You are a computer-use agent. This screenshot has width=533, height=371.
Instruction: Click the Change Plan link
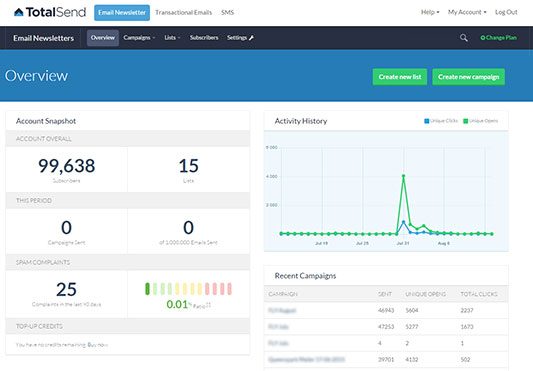pyautogui.click(x=499, y=38)
